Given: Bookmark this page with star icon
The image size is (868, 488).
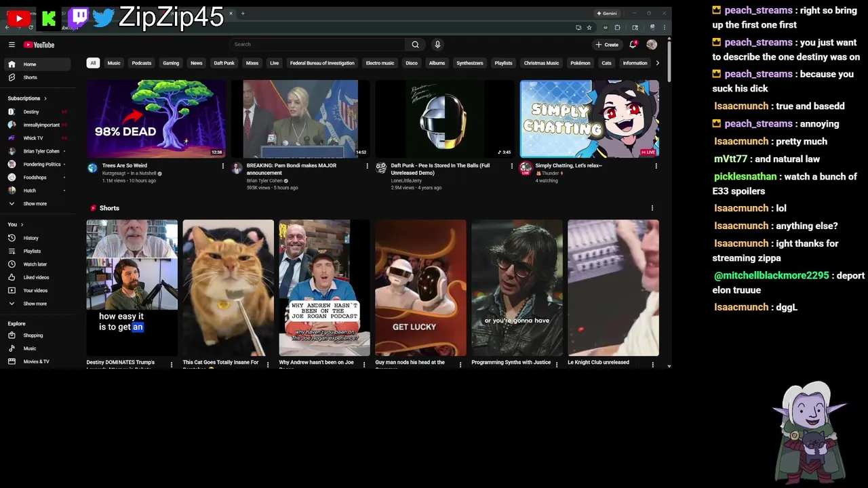Looking at the screenshot, I should [x=589, y=28].
